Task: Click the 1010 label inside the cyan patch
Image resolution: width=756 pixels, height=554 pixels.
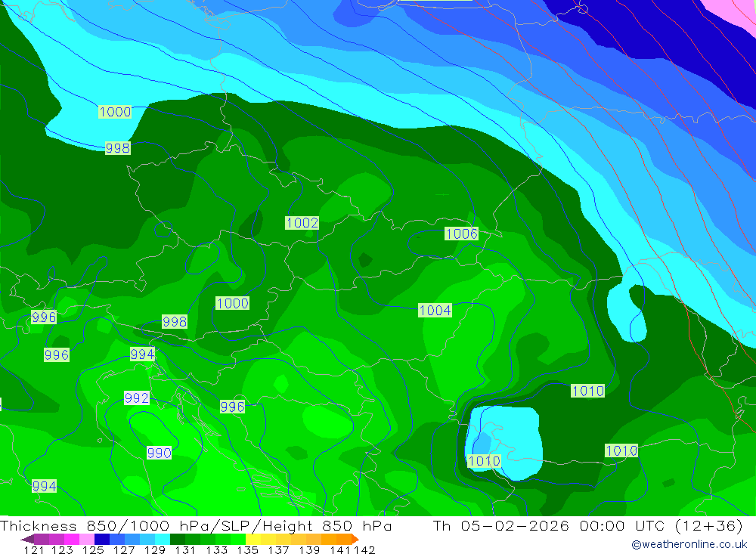Action: pyautogui.click(x=484, y=461)
